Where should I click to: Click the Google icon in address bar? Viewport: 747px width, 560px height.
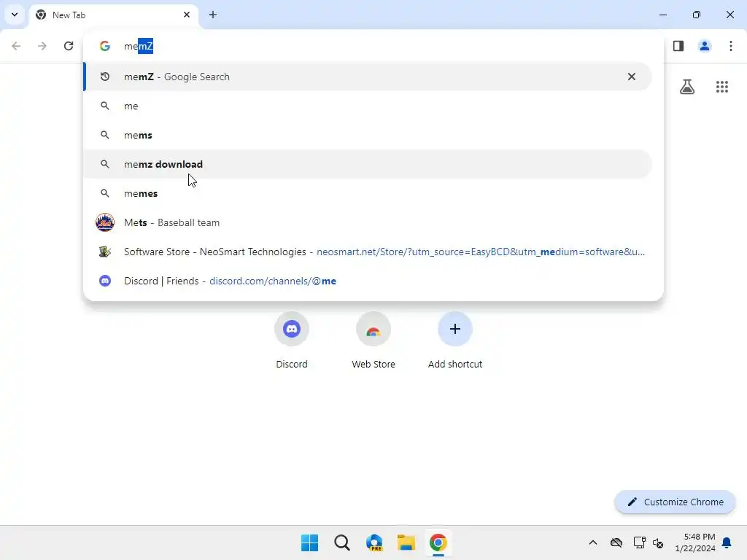pos(105,46)
